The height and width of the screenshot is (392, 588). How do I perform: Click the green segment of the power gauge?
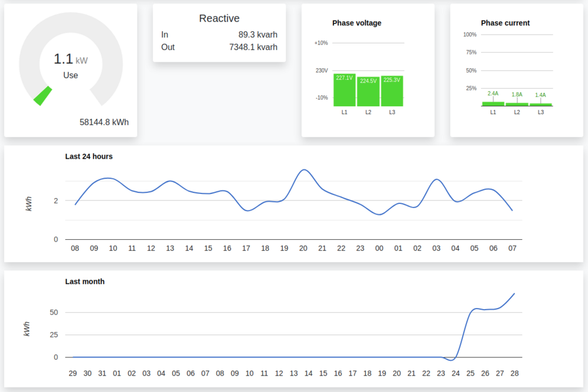43,96
